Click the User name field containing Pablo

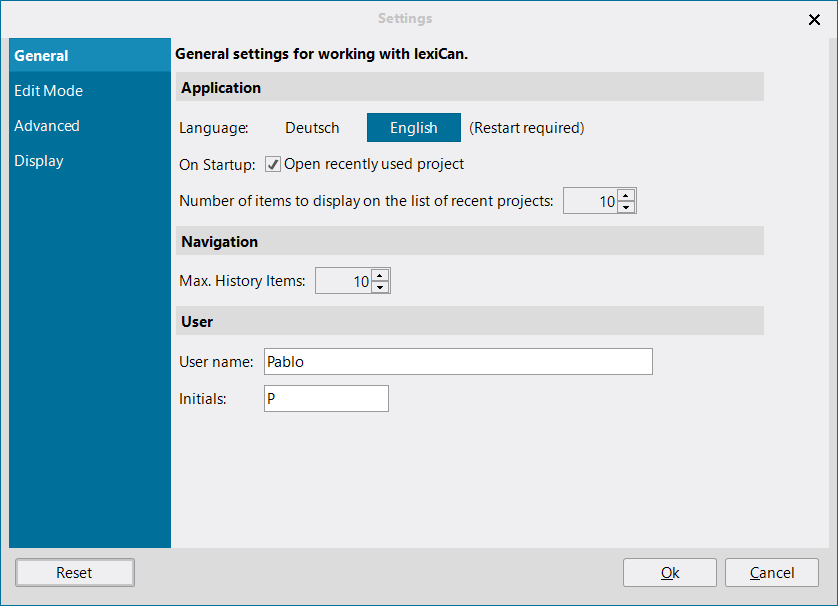457,362
